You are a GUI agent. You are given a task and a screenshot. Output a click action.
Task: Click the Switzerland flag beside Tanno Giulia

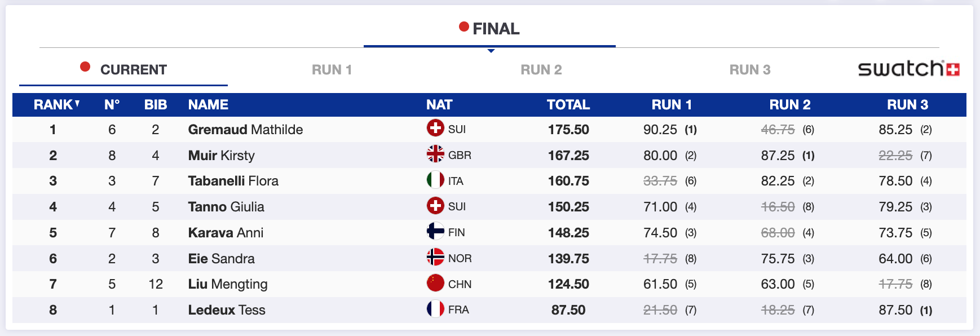[x=435, y=206]
